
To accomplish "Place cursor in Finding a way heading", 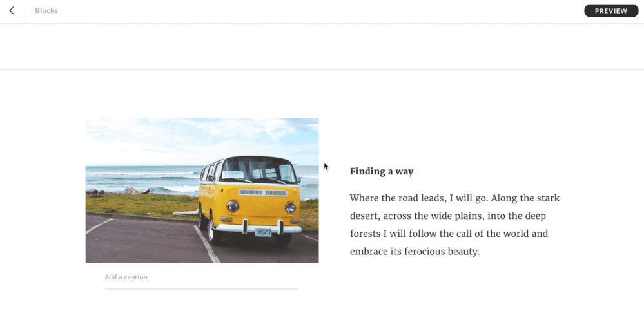I will (x=382, y=171).
